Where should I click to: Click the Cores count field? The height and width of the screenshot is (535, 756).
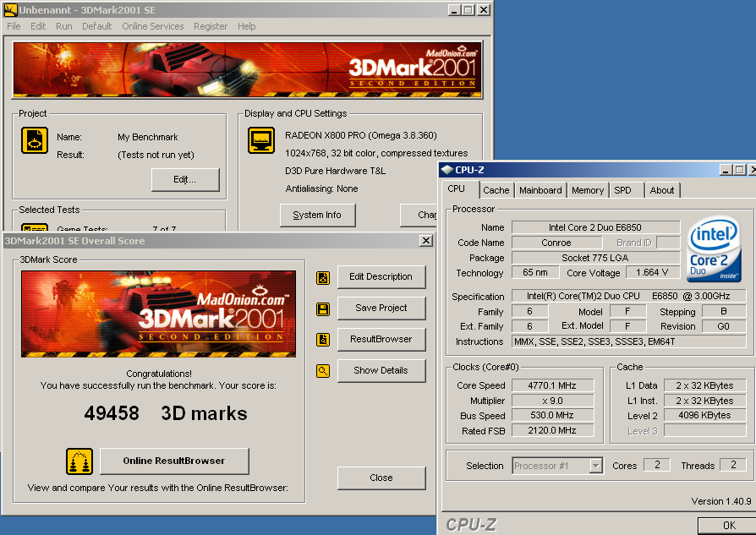(x=657, y=465)
